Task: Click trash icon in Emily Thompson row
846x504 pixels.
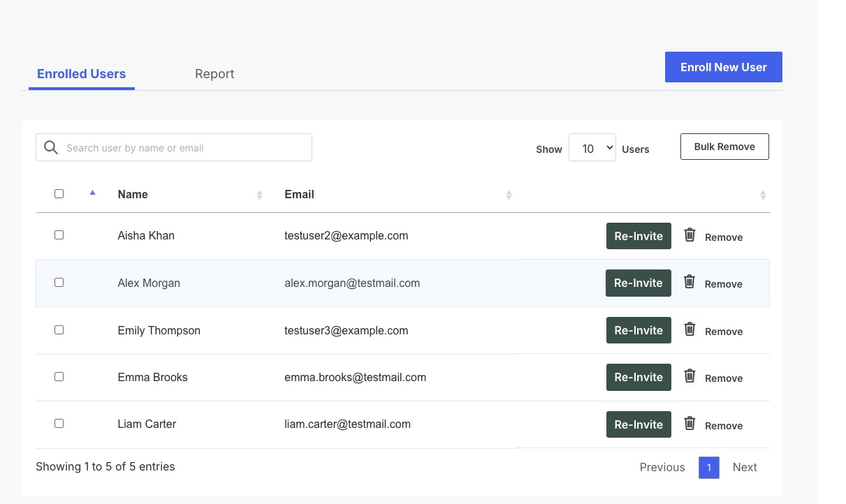Action: coord(690,329)
